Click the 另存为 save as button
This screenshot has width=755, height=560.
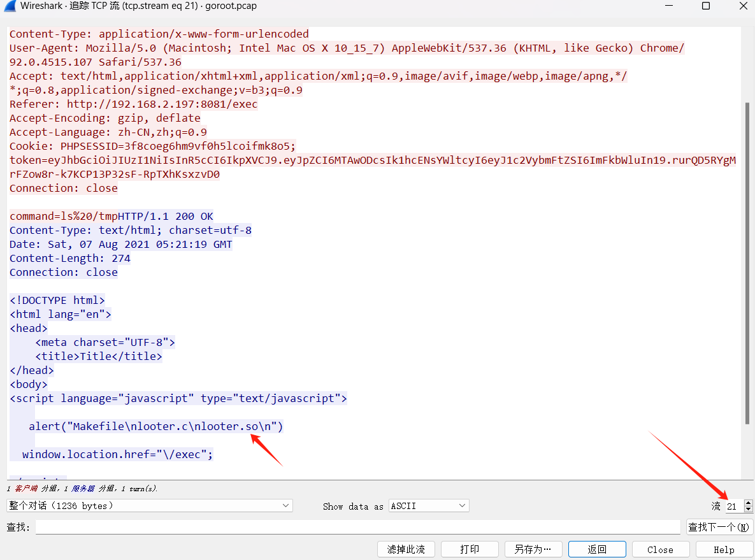click(533, 549)
